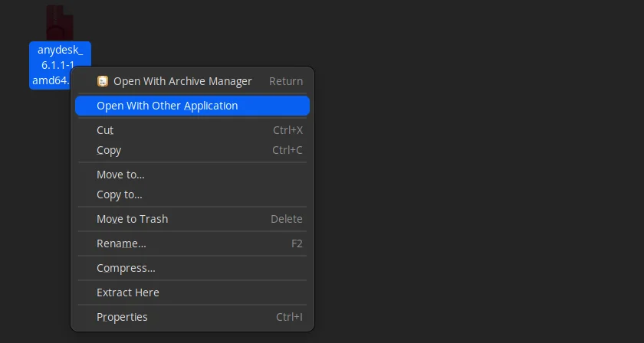Select the anydesk deb package file icon
644x343 pixels.
click(60, 22)
